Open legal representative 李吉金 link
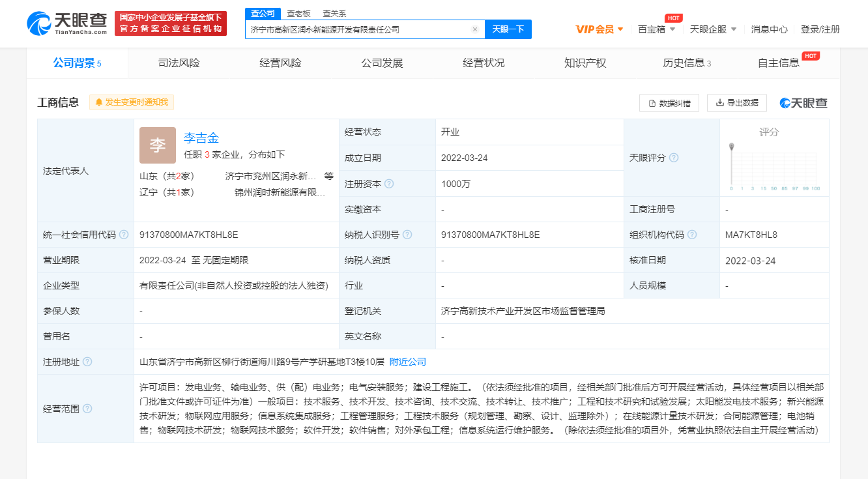This screenshot has width=868, height=479. [x=201, y=138]
